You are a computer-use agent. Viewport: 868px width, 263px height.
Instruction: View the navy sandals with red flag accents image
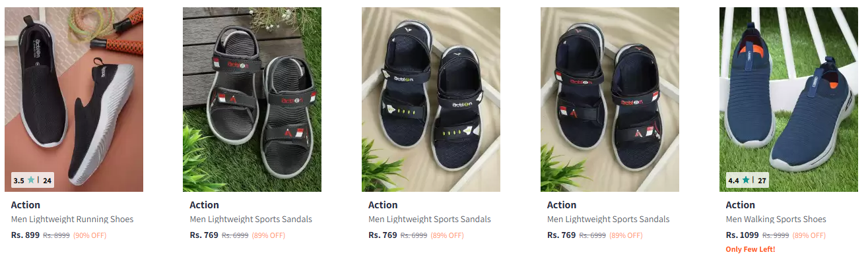610,100
